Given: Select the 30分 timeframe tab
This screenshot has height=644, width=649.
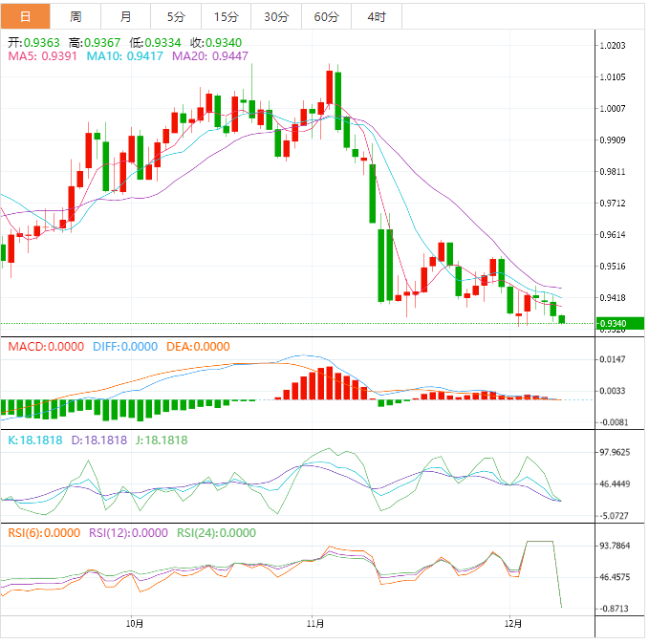Looking at the screenshot, I should click(275, 17).
